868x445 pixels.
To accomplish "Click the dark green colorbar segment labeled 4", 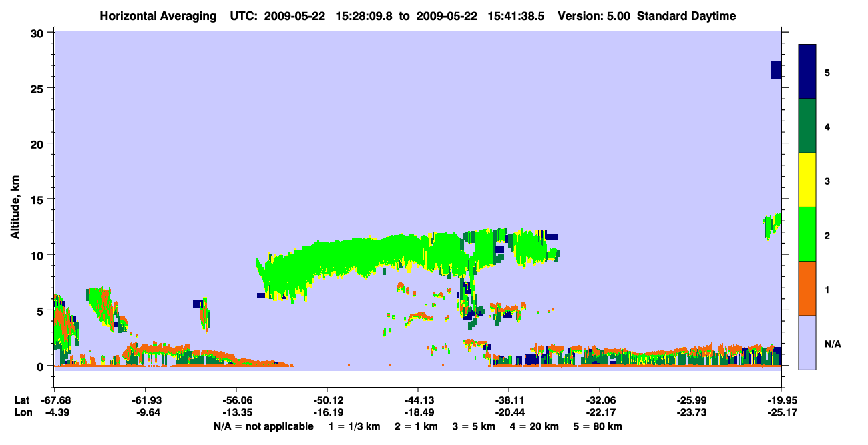I will tap(807, 126).
